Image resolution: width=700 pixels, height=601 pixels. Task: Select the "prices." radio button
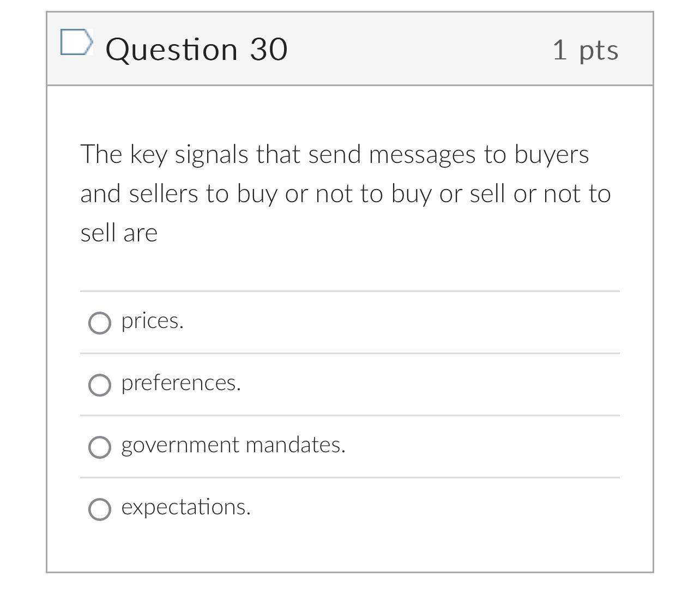click(99, 323)
